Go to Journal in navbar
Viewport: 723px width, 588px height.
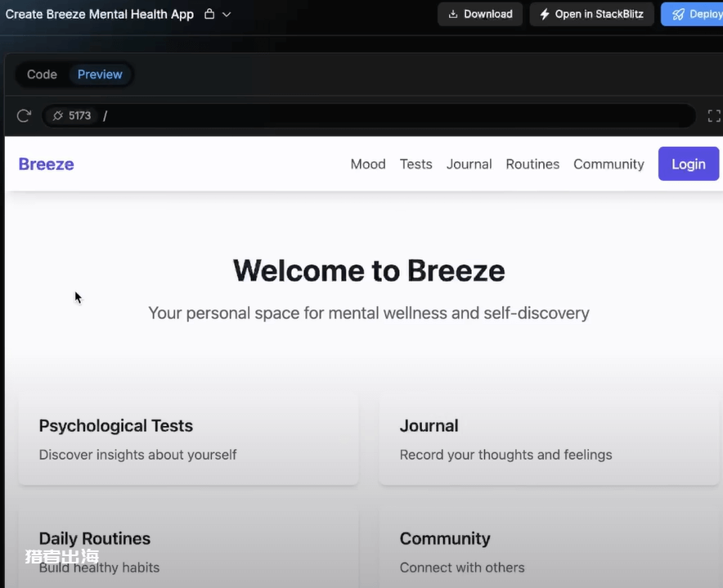point(469,164)
